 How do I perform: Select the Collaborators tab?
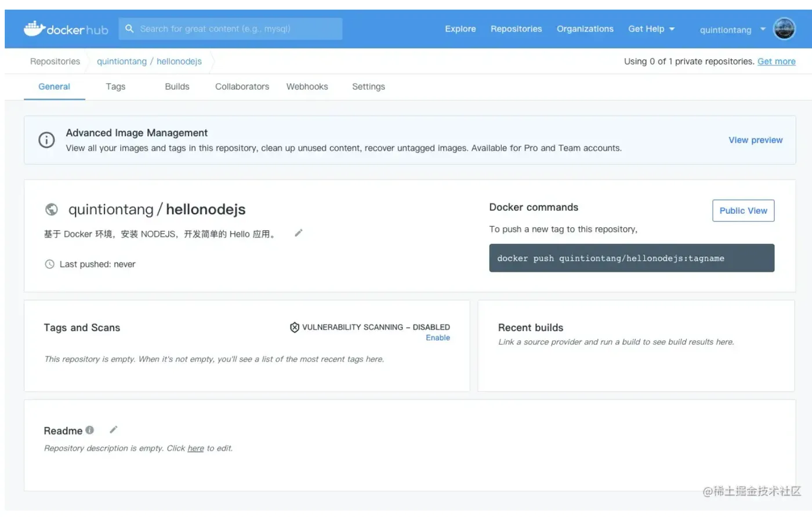click(242, 87)
